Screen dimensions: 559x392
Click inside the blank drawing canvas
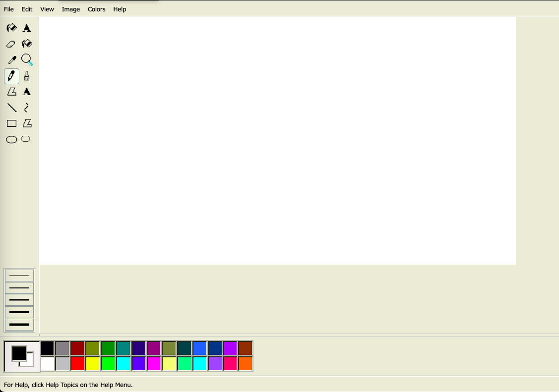[278, 140]
